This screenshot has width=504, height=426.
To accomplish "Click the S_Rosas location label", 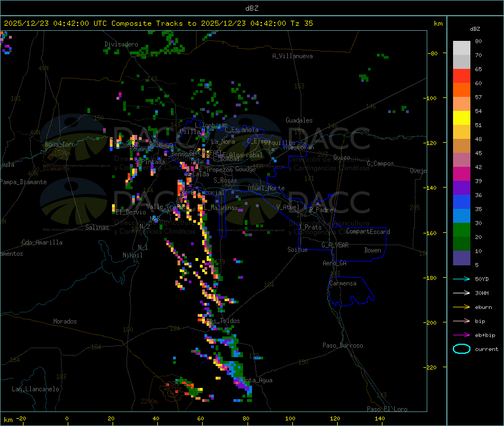I will click(x=225, y=180).
